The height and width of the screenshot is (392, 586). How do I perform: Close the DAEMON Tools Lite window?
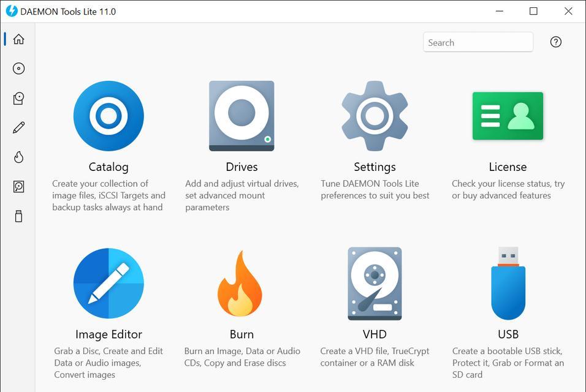click(x=568, y=11)
